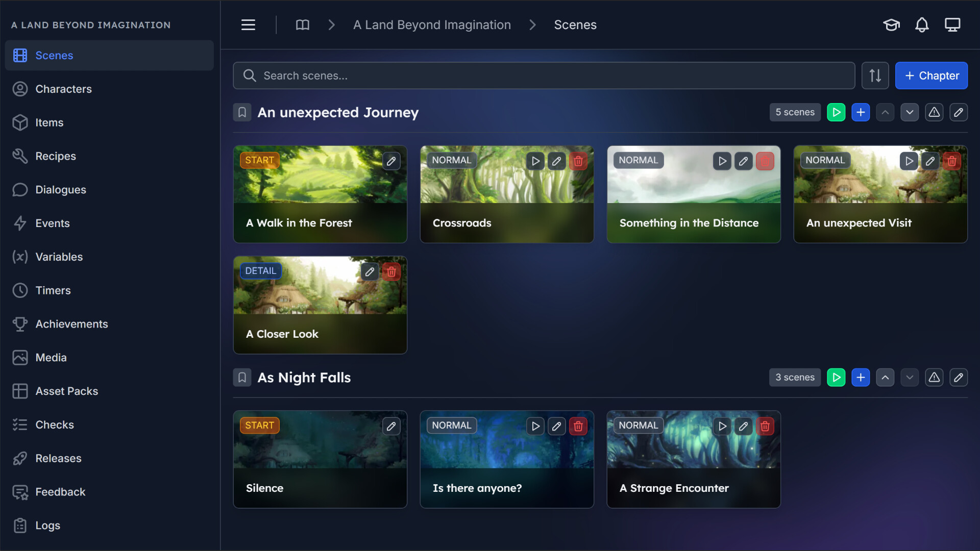Delete the Something in the Distance scene
The width and height of the screenshot is (980, 551).
(765, 161)
